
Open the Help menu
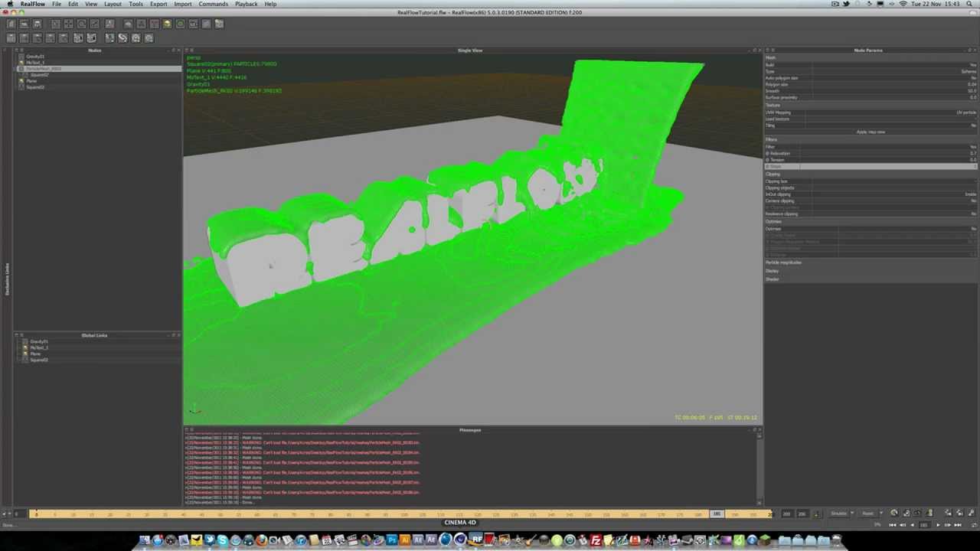[x=270, y=4]
